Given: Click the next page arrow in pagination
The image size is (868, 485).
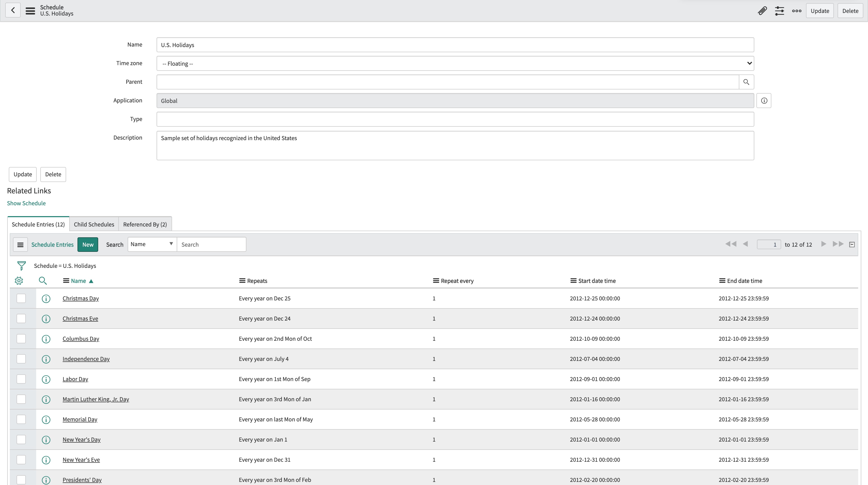Looking at the screenshot, I should [x=824, y=244].
